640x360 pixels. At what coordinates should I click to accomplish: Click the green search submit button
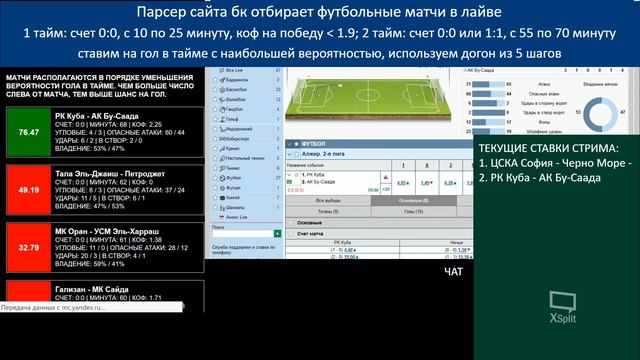point(278,233)
